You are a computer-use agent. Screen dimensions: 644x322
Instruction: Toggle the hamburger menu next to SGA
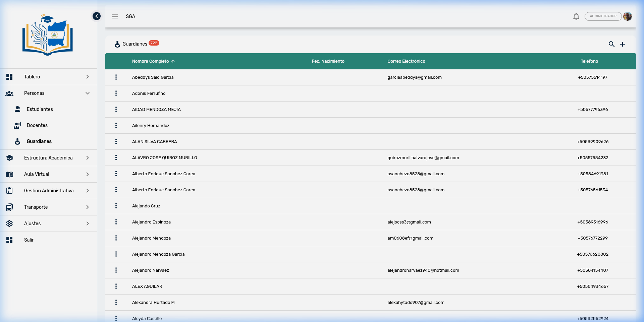[x=115, y=16]
